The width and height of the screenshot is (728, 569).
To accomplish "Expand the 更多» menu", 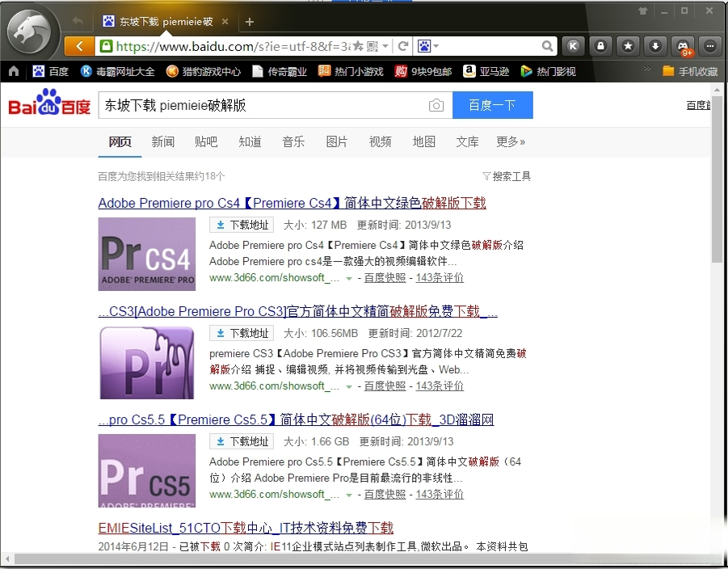I will [511, 141].
